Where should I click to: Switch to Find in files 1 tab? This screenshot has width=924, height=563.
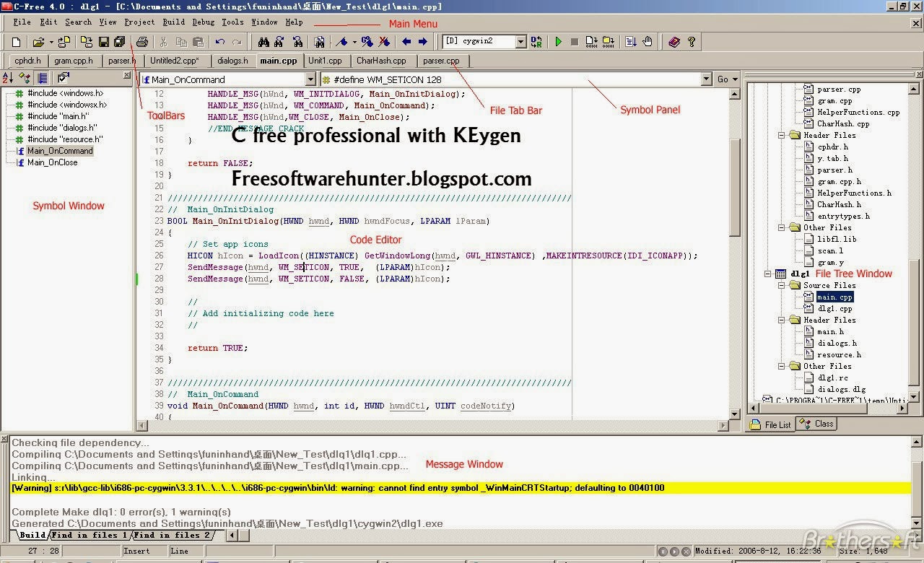tap(90, 535)
